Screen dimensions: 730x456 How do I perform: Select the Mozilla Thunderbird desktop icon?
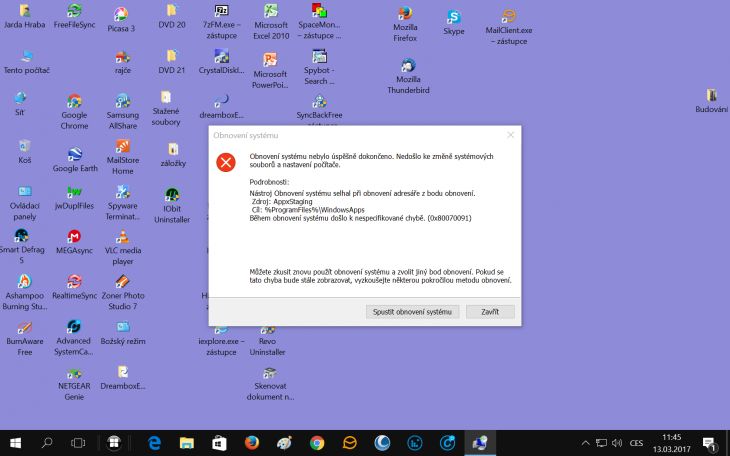click(408, 76)
